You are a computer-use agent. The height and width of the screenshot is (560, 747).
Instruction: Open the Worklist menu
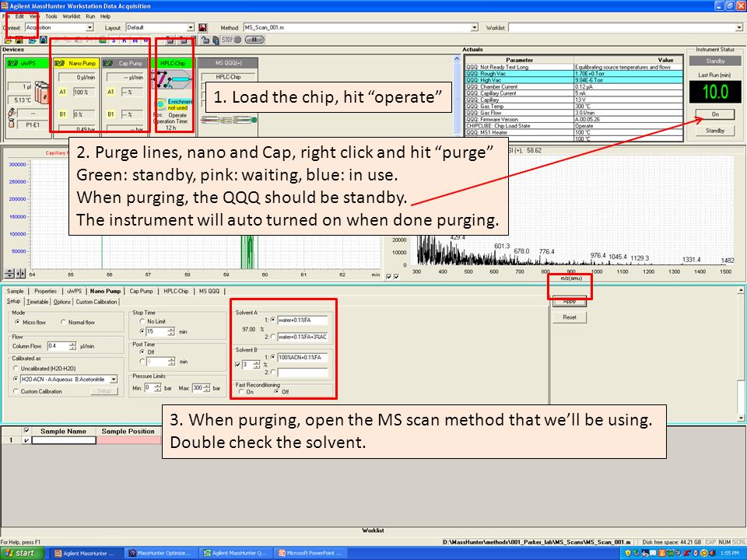pos(72,16)
